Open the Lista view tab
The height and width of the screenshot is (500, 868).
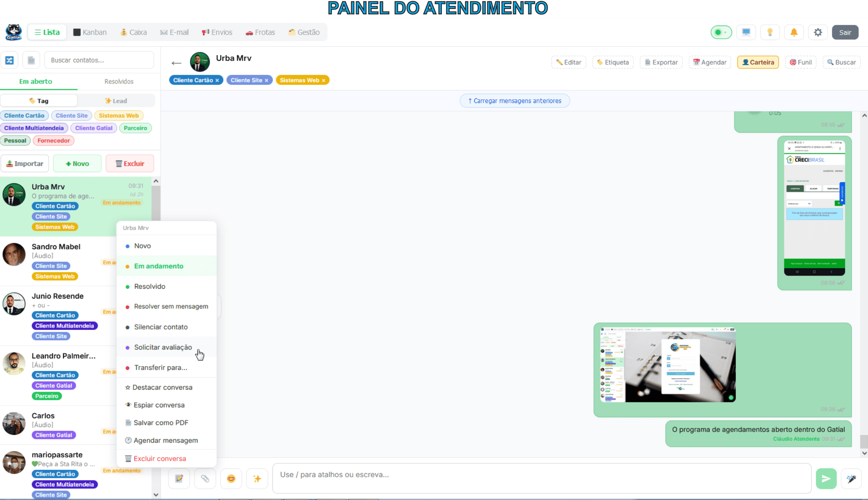click(47, 32)
